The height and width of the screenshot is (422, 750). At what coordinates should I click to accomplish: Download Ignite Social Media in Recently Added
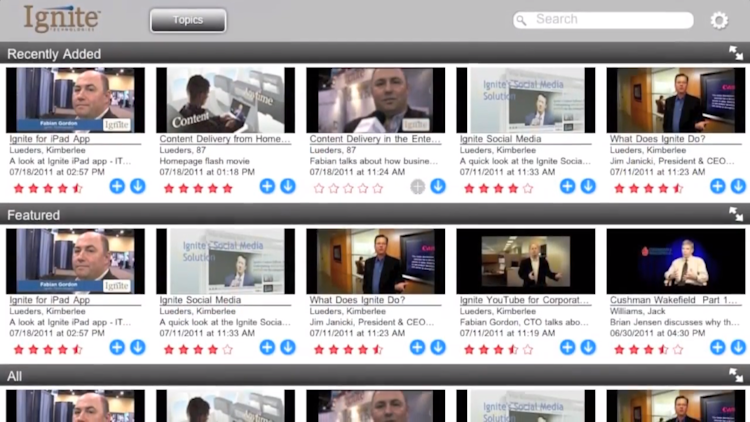click(588, 186)
